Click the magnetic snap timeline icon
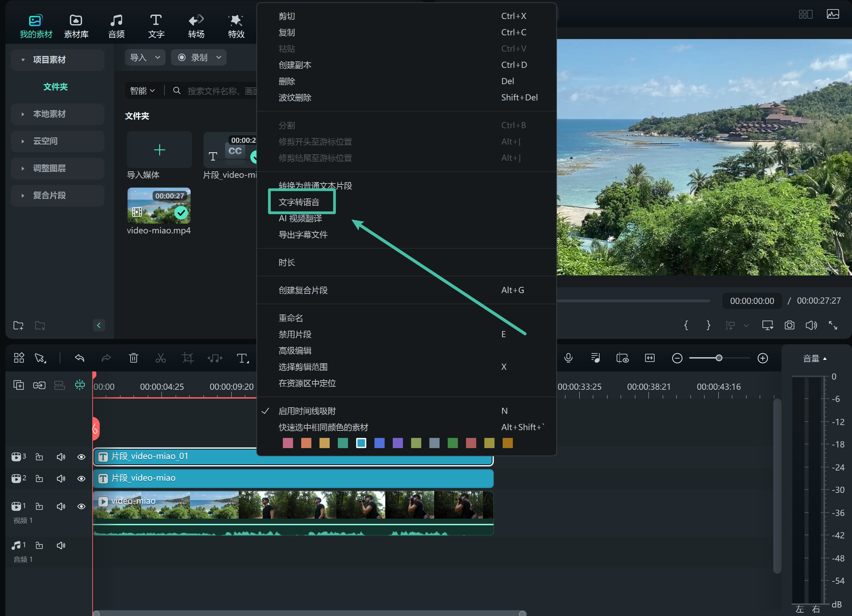Image resolution: width=852 pixels, height=616 pixels. pyautogui.click(x=78, y=384)
